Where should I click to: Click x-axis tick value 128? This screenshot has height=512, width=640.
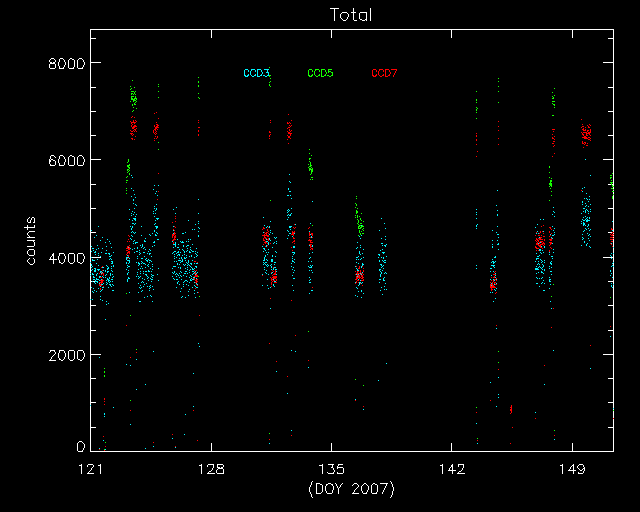click(211, 469)
